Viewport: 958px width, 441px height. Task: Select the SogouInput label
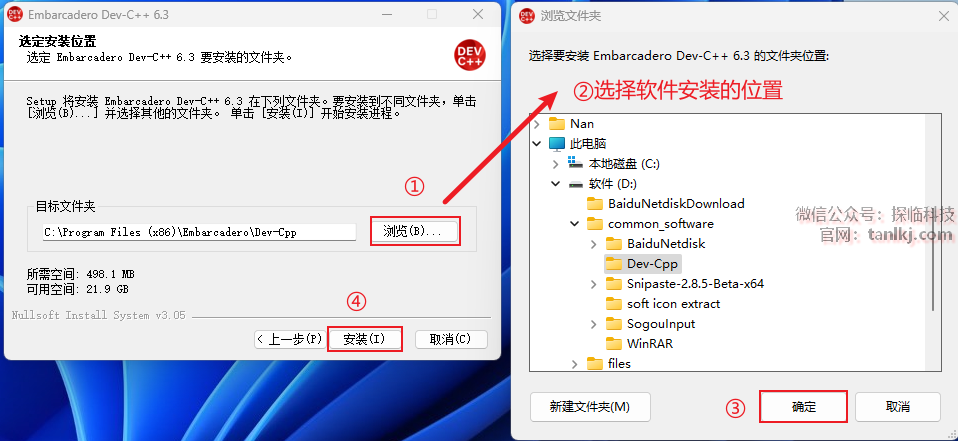661,324
